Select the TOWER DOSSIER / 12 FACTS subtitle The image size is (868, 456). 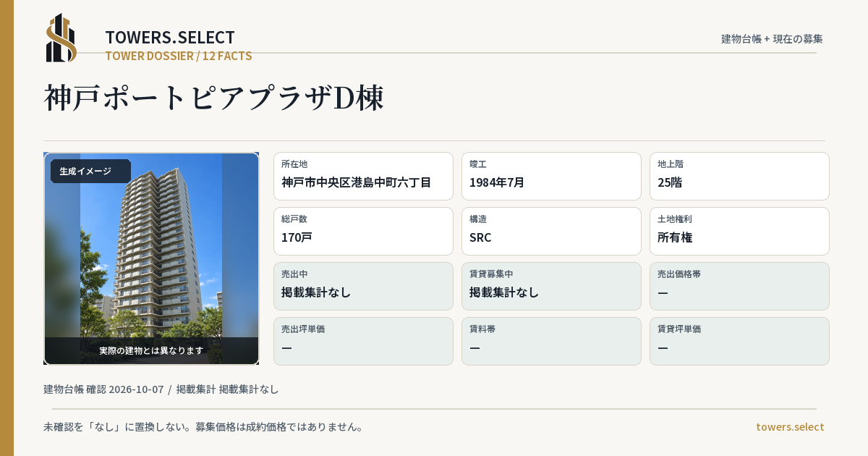tap(179, 56)
